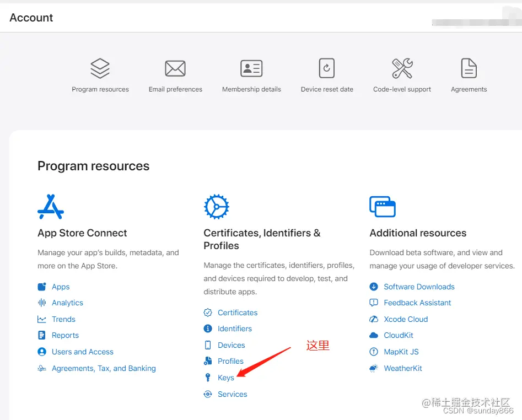
Task: Click the Keys key icon
Action: [208, 378]
